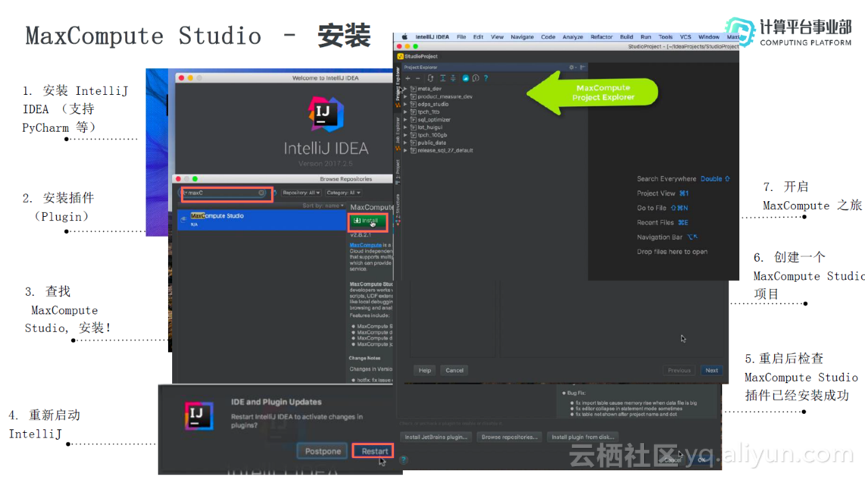This screenshot has height=480, width=865.
Task: Click the blue cloud icon in Project Explorer toolbar
Action: 466,78
